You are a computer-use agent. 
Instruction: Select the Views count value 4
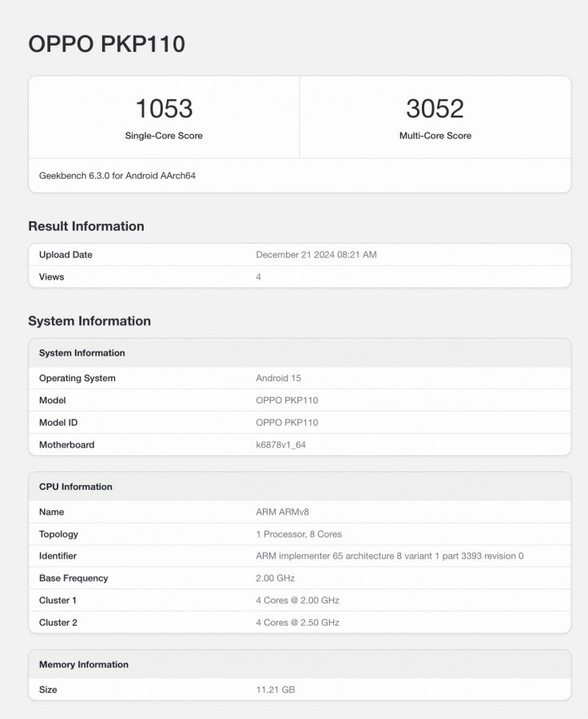[x=259, y=277]
